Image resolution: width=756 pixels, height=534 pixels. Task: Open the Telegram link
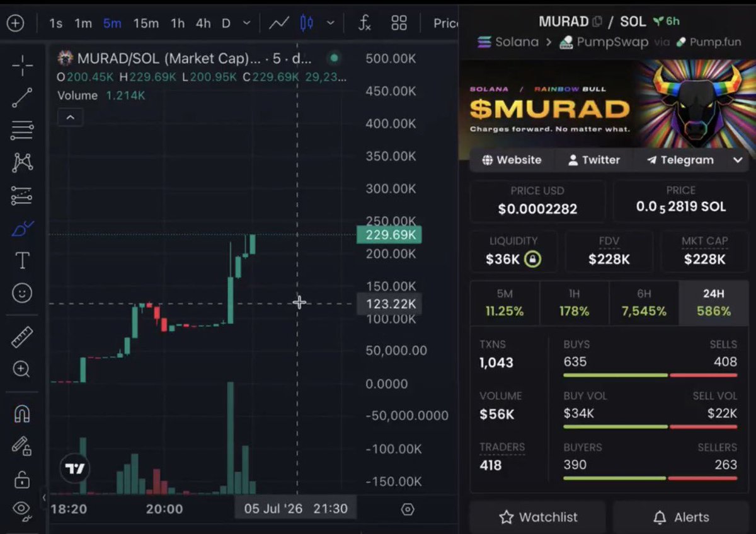(679, 160)
